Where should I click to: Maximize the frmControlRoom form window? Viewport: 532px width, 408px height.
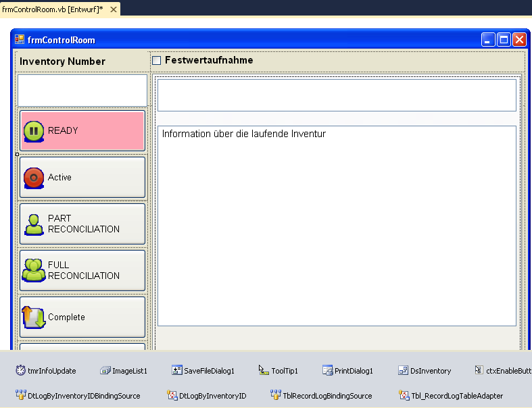[504, 40]
